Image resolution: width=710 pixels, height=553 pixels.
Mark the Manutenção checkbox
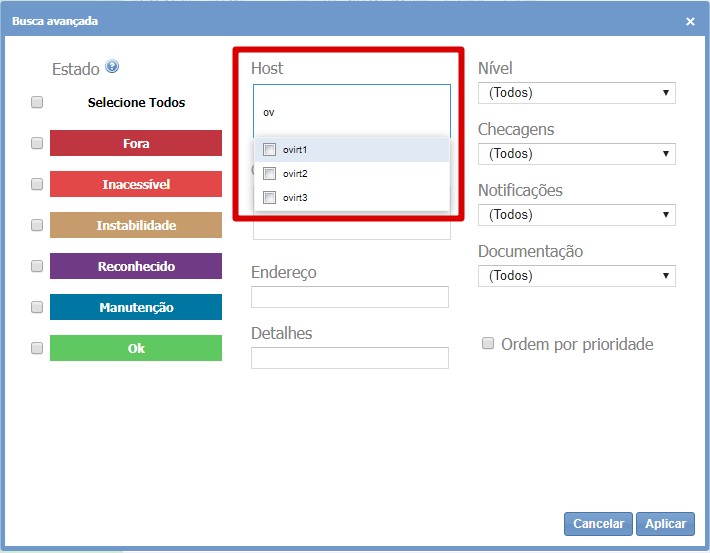click(x=37, y=307)
